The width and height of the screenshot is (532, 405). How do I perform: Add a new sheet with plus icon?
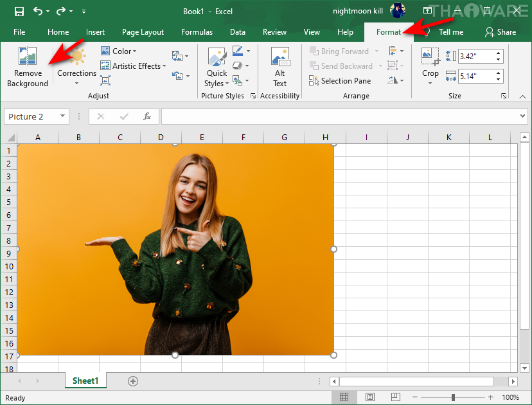click(x=133, y=381)
